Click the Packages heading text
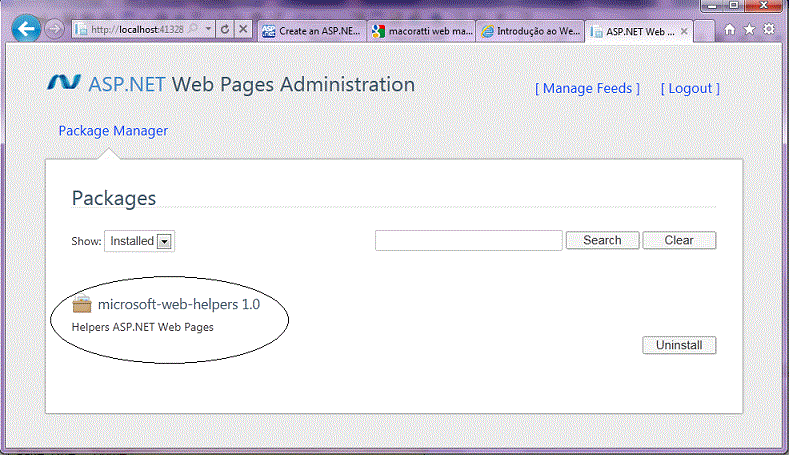This screenshot has width=789, height=455. tap(114, 198)
